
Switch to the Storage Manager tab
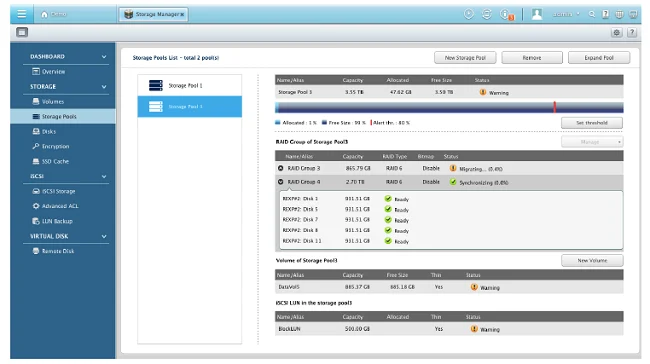click(154, 14)
